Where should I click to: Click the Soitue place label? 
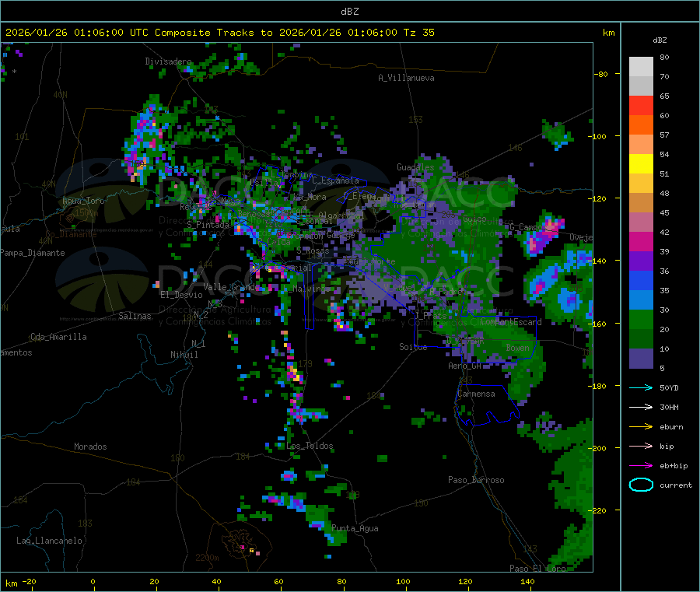(x=413, y=346)
